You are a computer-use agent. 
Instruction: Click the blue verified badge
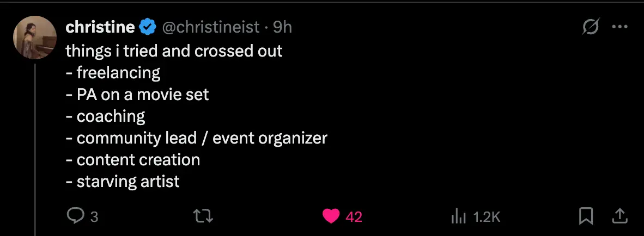point(148,27)
